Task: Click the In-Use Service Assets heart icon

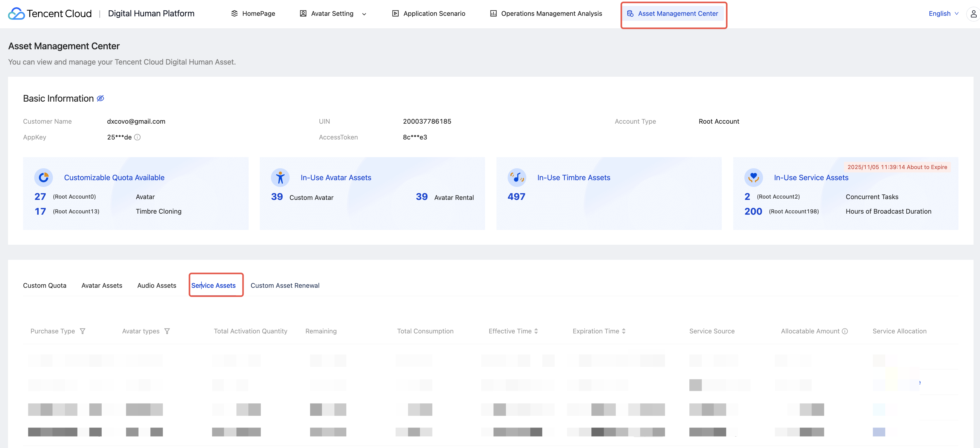Action: coord(753,177)
